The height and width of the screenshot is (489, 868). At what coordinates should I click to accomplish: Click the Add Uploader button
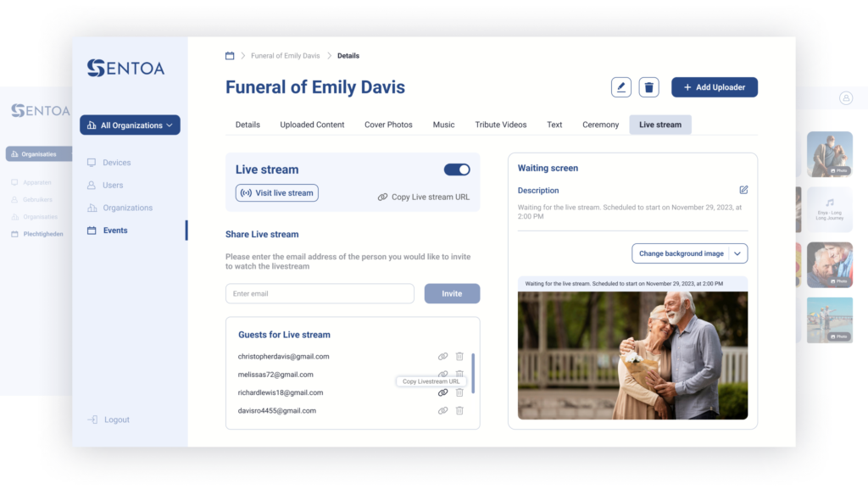(x=714, y=87)
